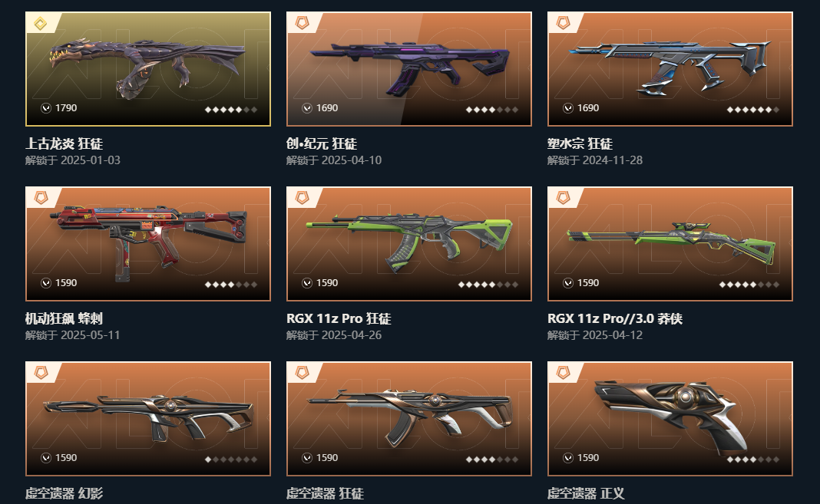
Task: Click the tier badge icon on 机动狂飙 蜂刺 card
Action: 41,197
